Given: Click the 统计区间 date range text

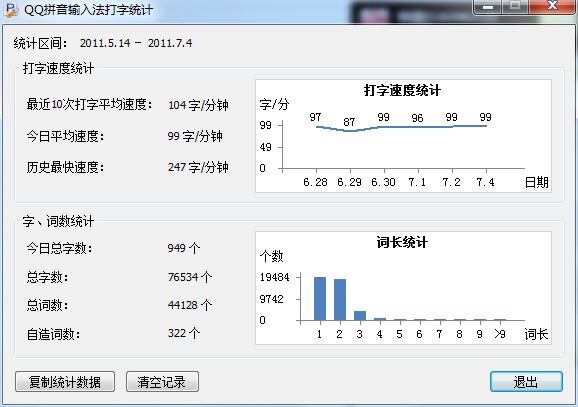Looking at the screenshot, I should click(x=136, y=43).
